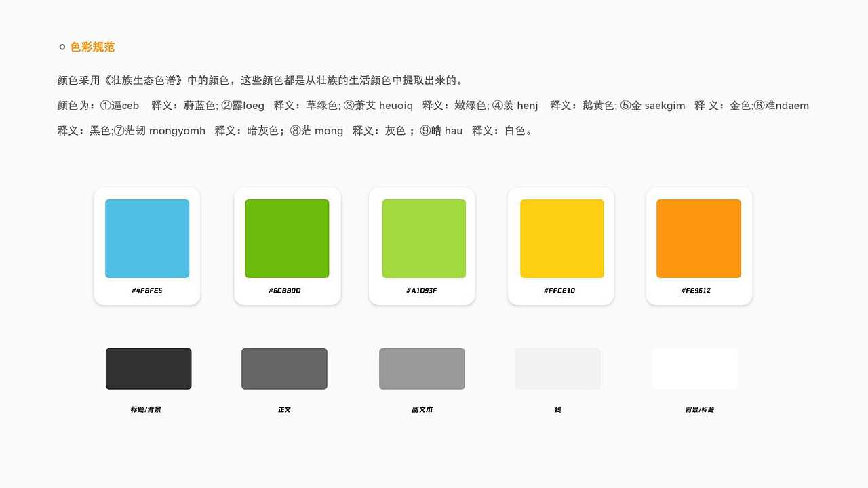The height and width of the screenshot is (488, 868).
Task: Select the #FFCE10 yellow color swatch
Action: [x=561, y=238]
